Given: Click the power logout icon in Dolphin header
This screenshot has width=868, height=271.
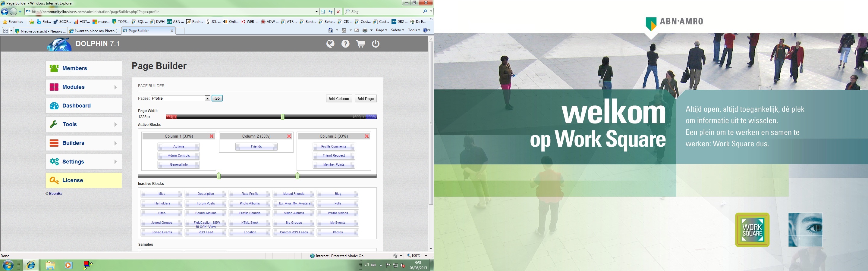Looking at the screenshot, I should click(376, 44).
